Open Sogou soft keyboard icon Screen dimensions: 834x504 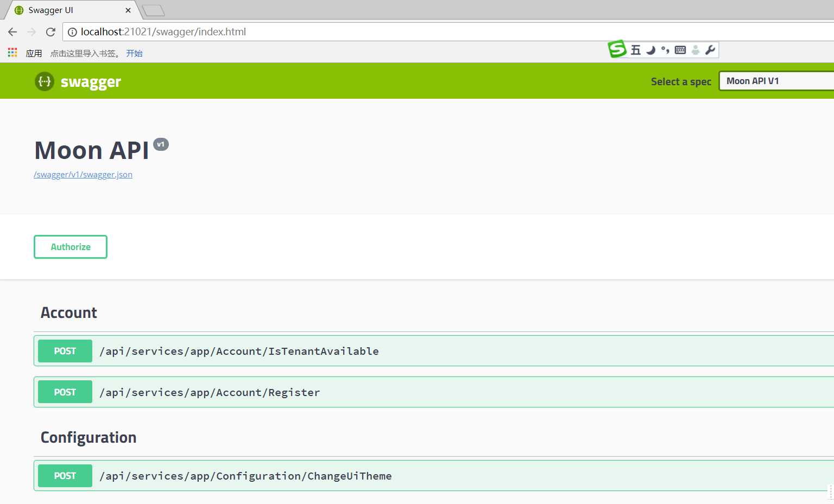coord(680,50)
